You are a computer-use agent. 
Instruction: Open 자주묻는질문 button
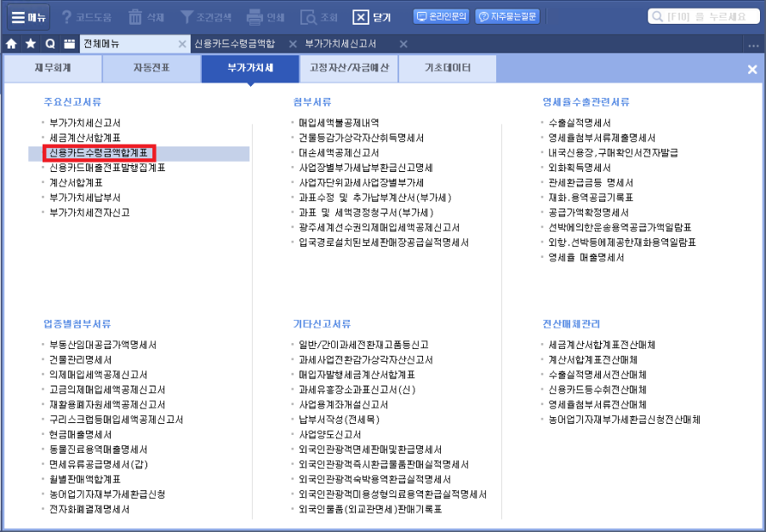click(507, 17)
